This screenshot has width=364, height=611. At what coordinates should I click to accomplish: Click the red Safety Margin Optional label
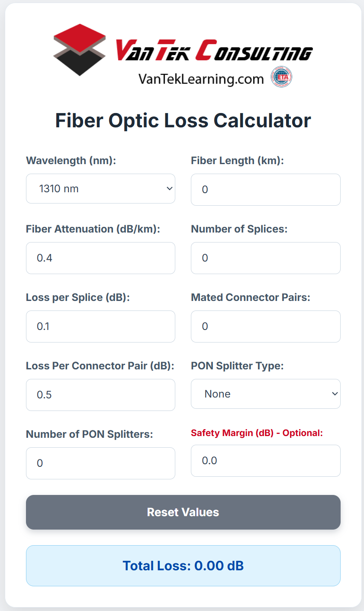(x=257, y=433)
